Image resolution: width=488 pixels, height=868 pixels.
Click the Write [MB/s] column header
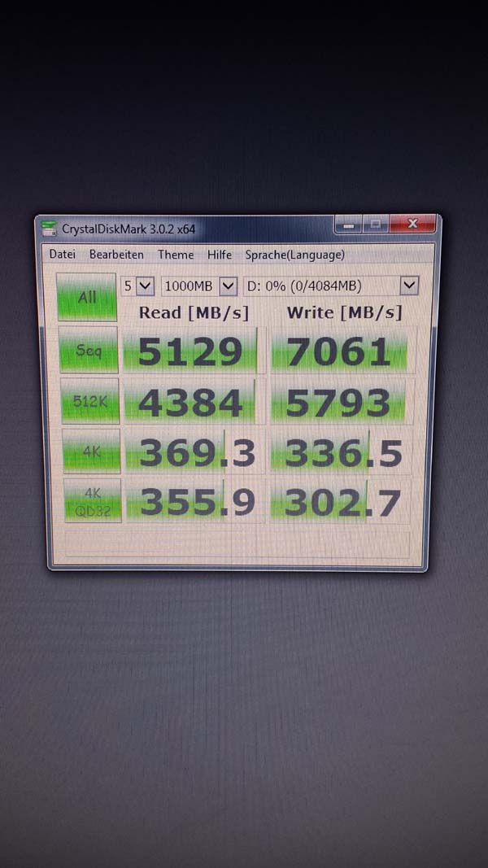click(344, 312)
